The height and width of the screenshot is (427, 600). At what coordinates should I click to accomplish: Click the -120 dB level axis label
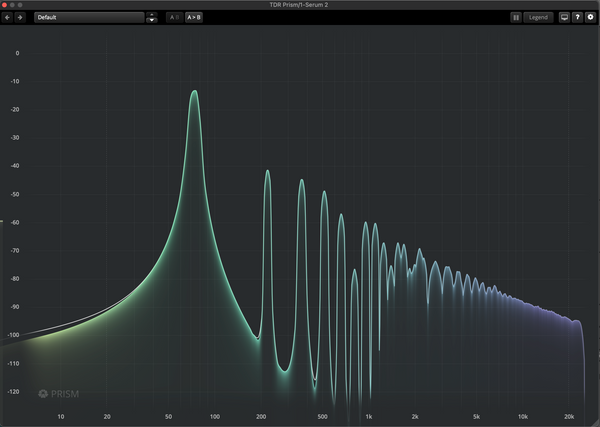click(13, 391)
